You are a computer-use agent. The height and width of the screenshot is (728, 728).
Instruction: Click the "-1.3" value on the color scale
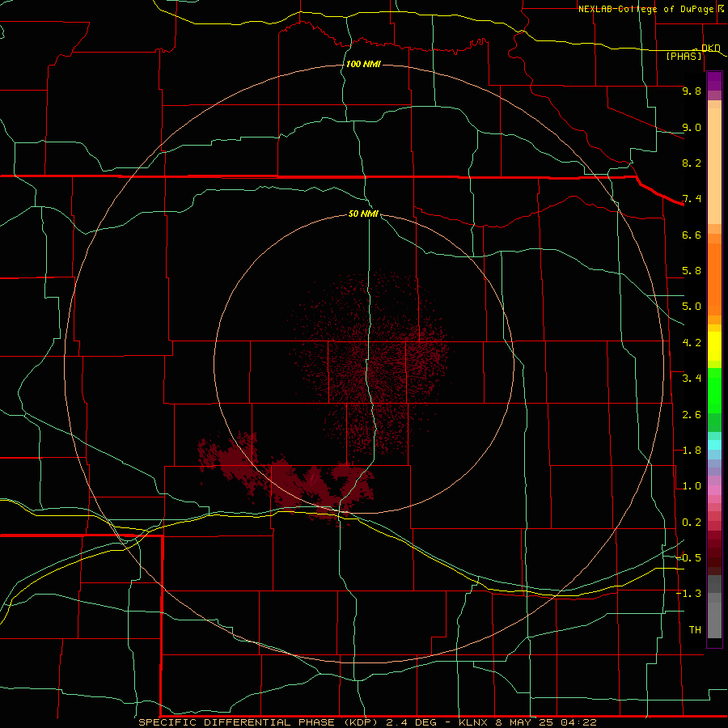[x=689, y=594]
